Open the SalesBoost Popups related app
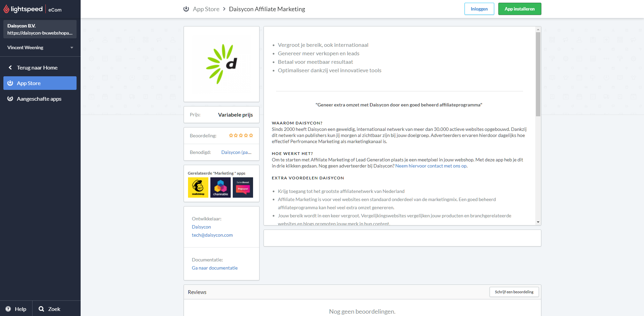 pyautogui.click(x=243, y=187)
